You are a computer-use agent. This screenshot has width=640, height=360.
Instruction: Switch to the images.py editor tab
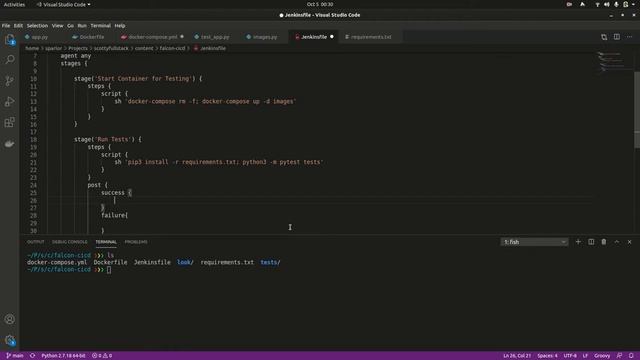coord(264,37)
